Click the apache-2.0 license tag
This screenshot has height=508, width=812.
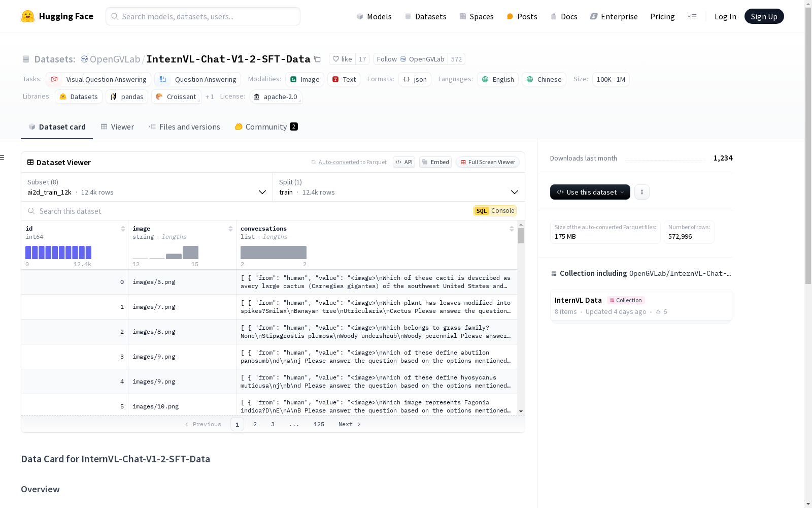click(276, 97)
